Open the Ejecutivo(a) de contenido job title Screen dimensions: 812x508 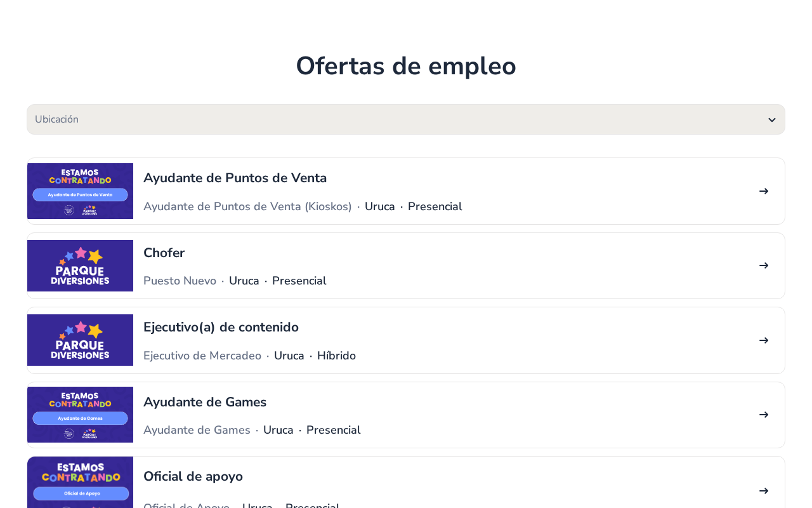click(x=221, y=328)
